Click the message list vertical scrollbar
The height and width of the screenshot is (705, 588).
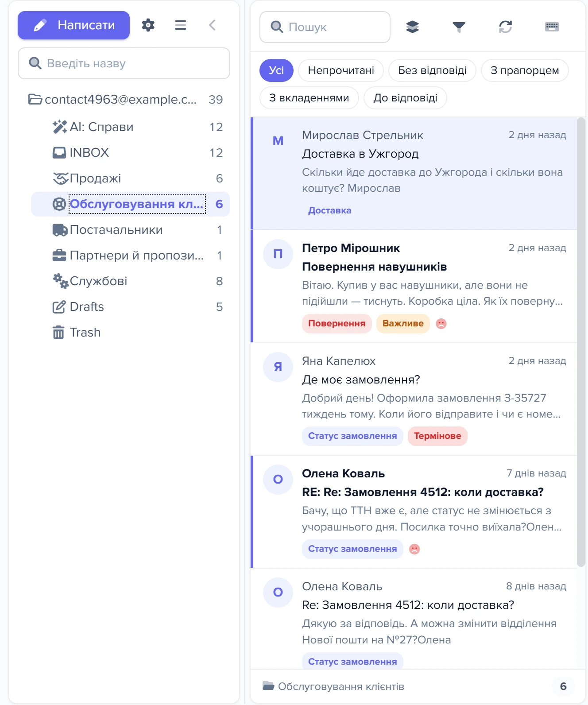coord(581,342)
